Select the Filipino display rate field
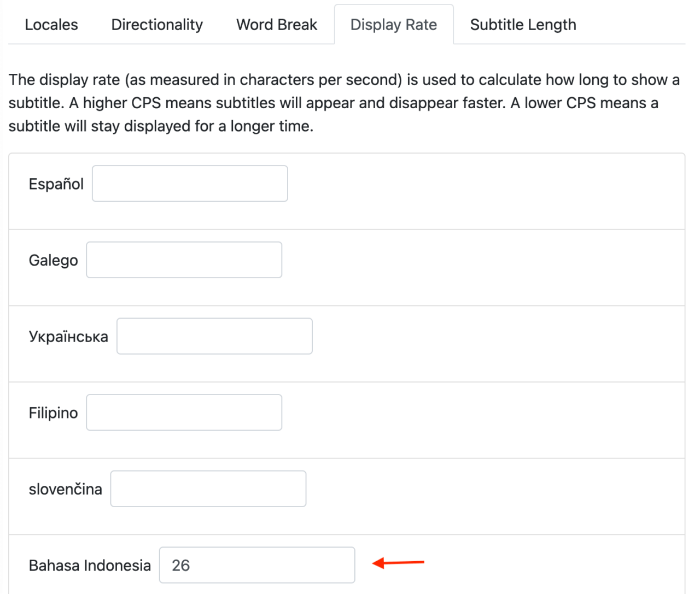The image size is (700, 594). (184, 413)
